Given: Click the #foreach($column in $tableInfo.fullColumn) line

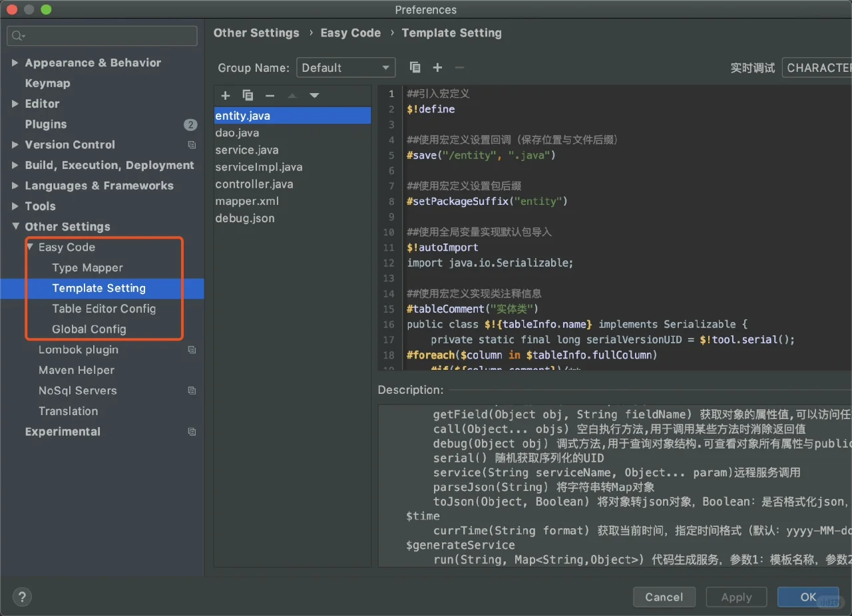Looking at the screenshot, I should click(532, 355).
